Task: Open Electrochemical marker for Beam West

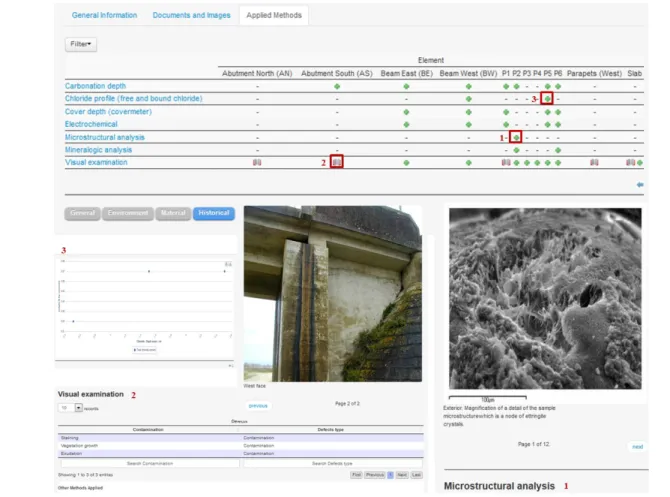Action: pyautogui.click(x=469, y=124)
